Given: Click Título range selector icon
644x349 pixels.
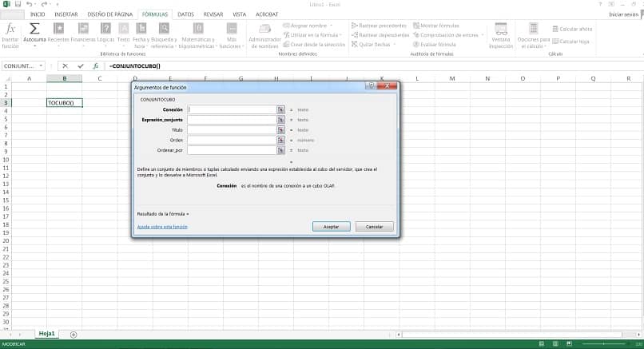Looking at the screenshot, I should click(x=280, y=129).
